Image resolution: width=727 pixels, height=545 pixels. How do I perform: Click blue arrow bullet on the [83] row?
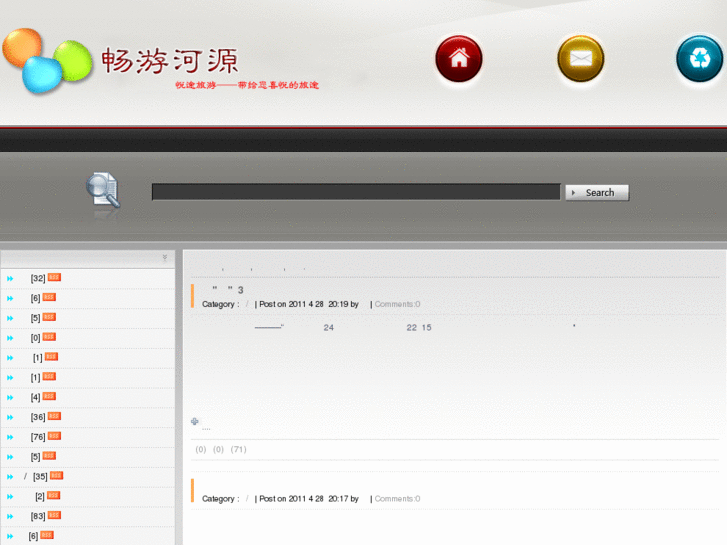pos(10,517)
